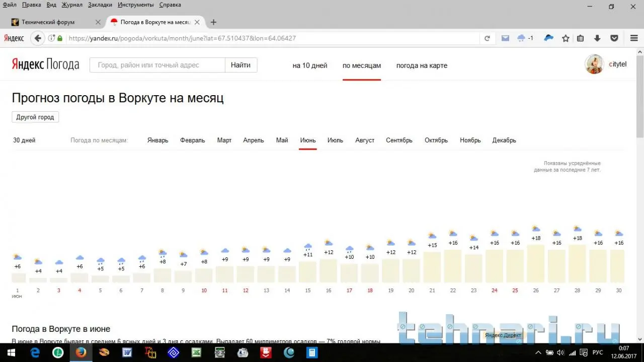The height and width of the screenshot is (362, 644).
Task: Select month Апрель
Action: coord(254,140)
